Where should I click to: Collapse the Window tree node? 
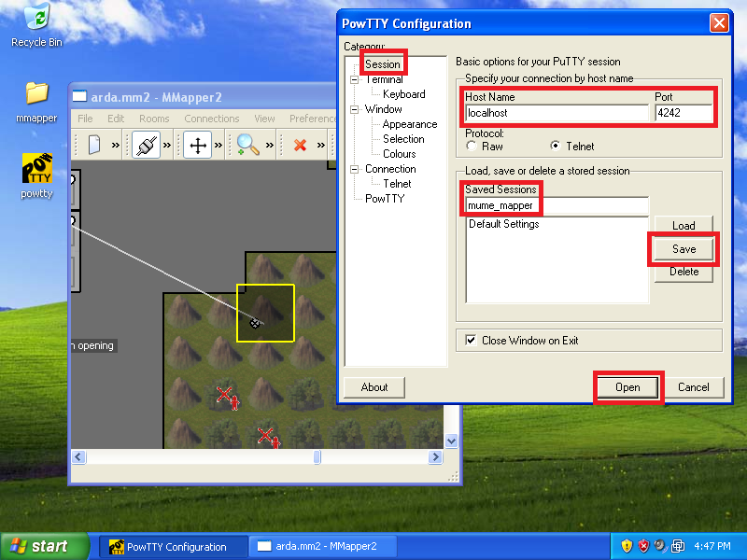[x=355, y=109]
